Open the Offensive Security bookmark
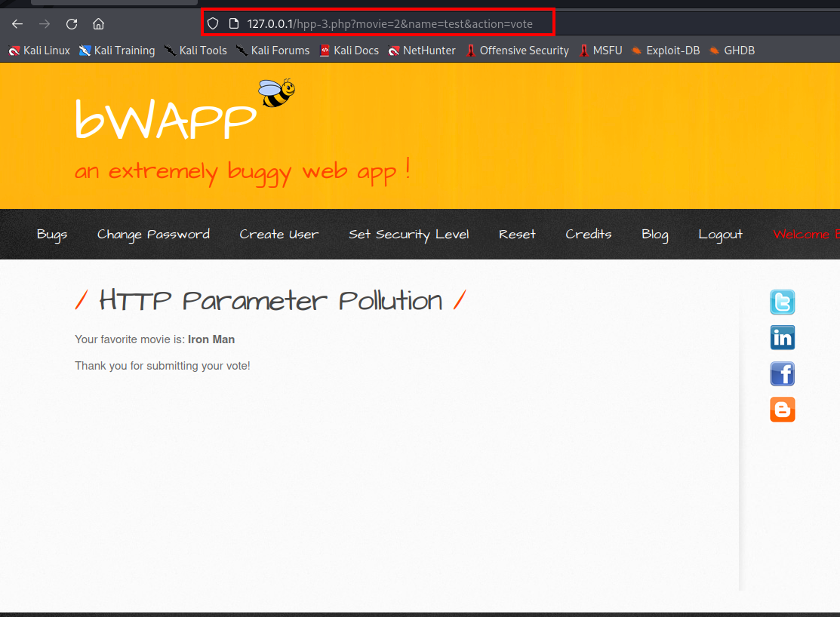The width and height of the screenshot is (840, 617). pos(517,51)
